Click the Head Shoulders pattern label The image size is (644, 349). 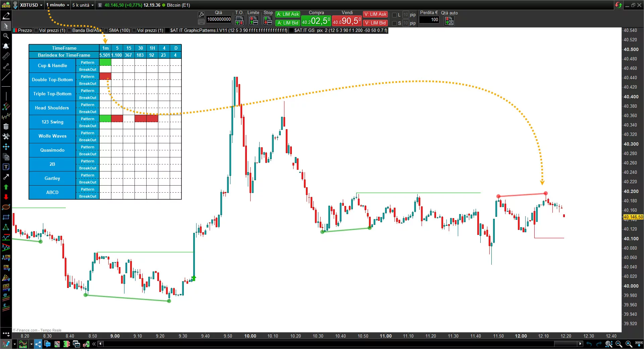click(52, 108)
